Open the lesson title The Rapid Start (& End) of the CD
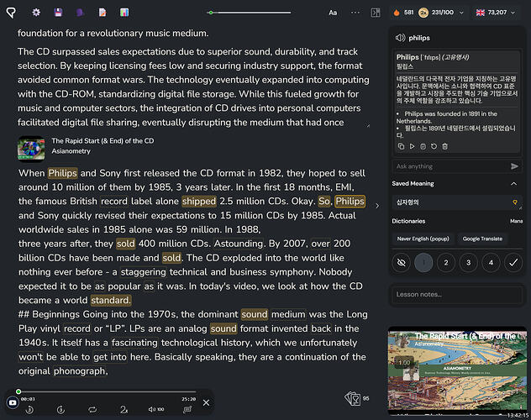 click(103, 141)
